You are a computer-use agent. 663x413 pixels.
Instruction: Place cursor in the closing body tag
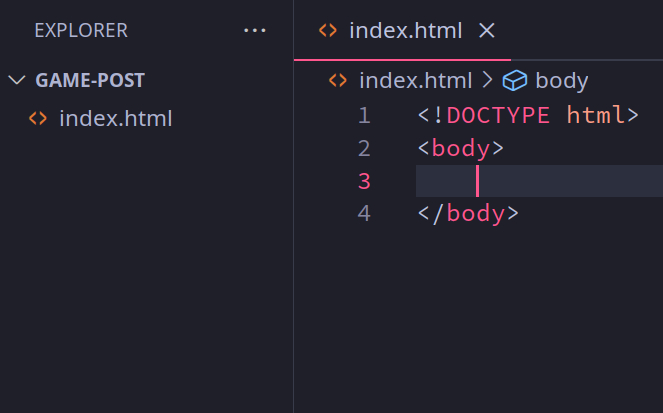(x=475, y=213)
